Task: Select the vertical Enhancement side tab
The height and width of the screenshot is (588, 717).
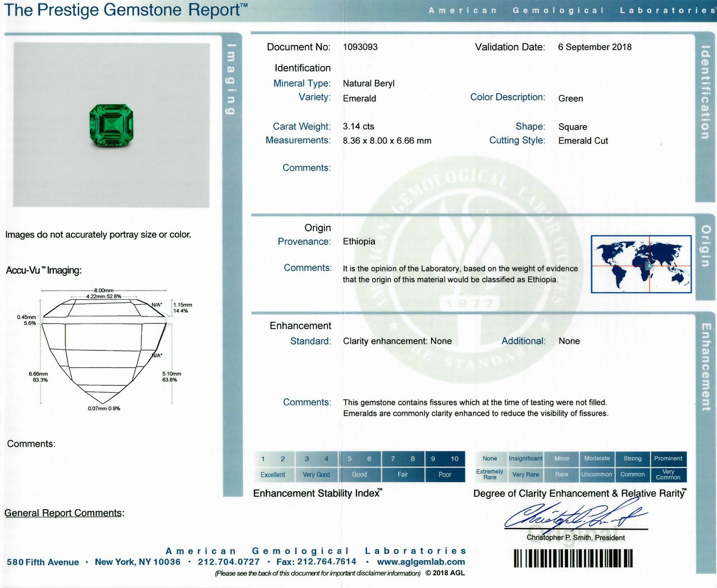Action: 706,367
